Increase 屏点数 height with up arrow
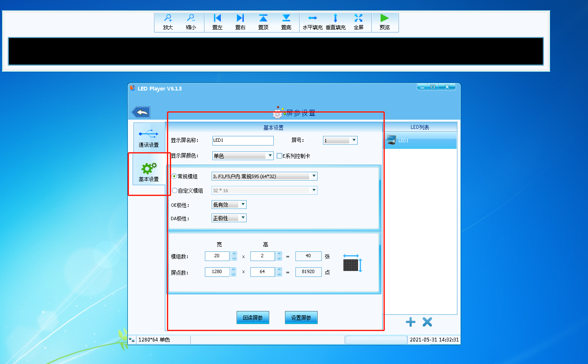 pos(279,269)
